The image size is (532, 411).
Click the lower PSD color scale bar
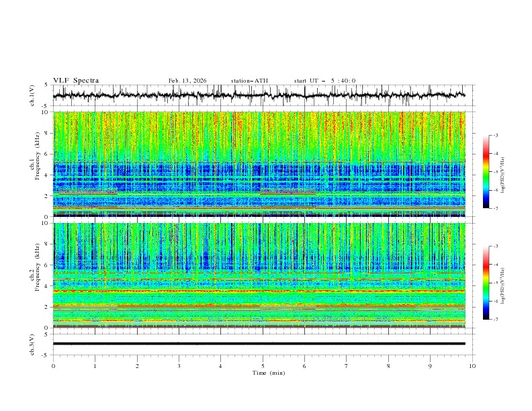(x=486, y=283)
